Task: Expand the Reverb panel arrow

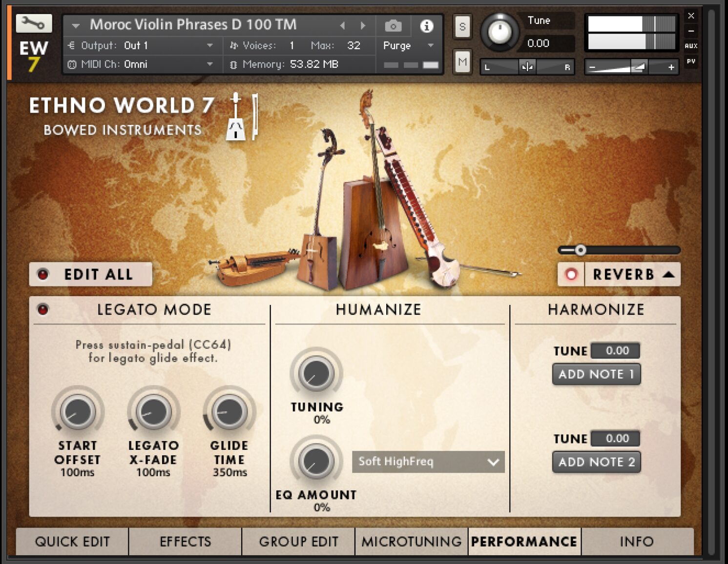Action: [669, 275]
